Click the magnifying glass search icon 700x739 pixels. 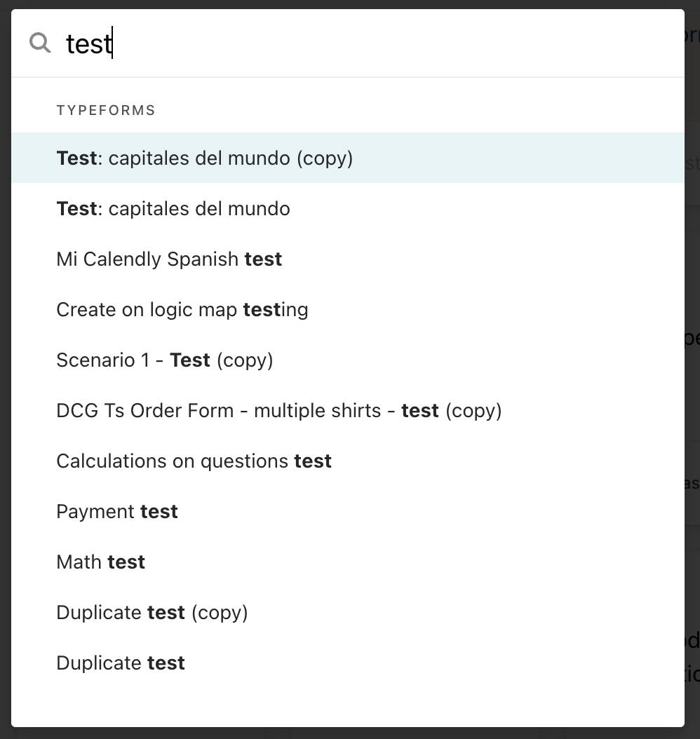tap(40, 43)
